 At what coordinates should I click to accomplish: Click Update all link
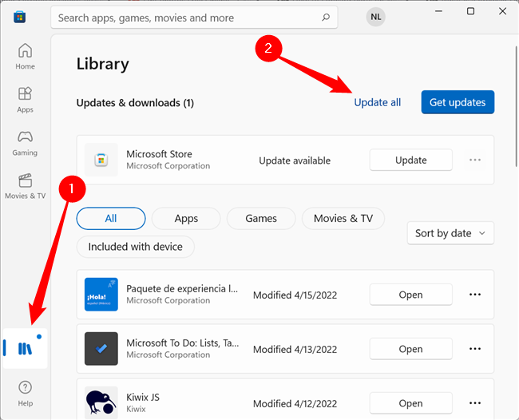(378, 102)
